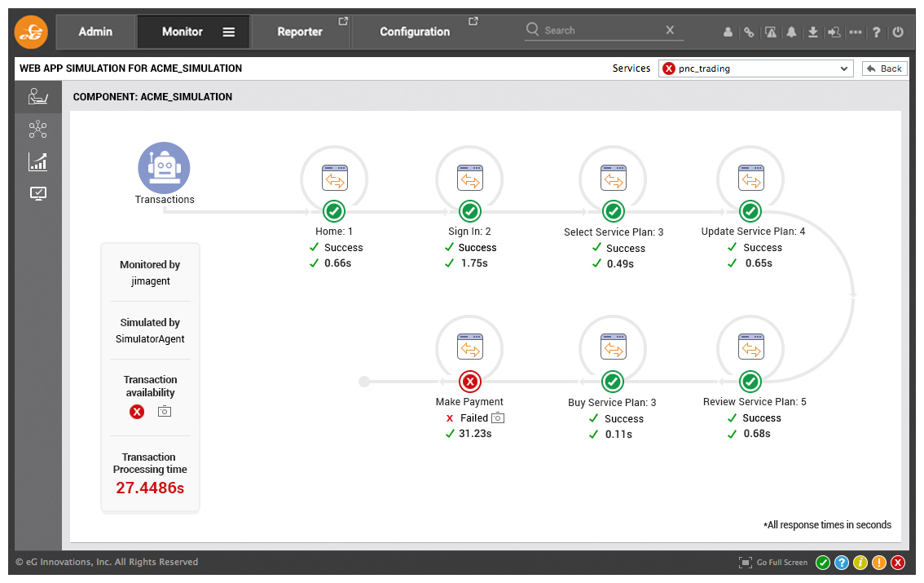Image resolution: width=924 pixels, height=583 pixels.
Task: Expand the Services pnc_trading dropdown
Action: coord(755,68)
